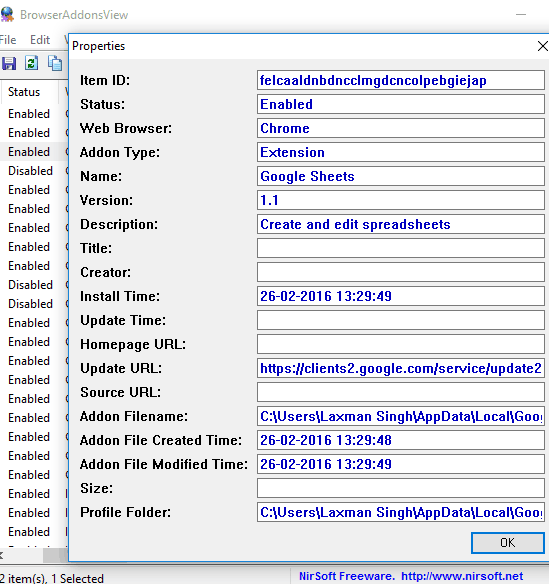Click the 'Install Time:' label

tap(120, 296)
